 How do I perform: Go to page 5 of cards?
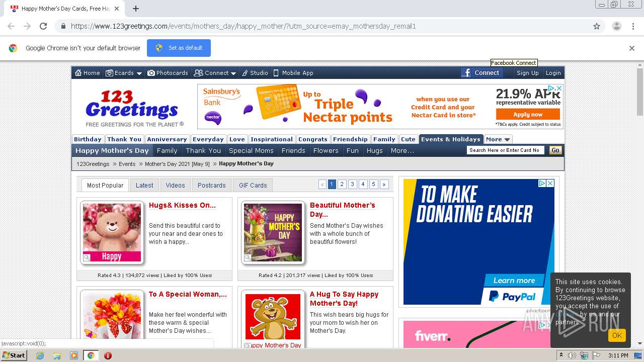(373, 185)
